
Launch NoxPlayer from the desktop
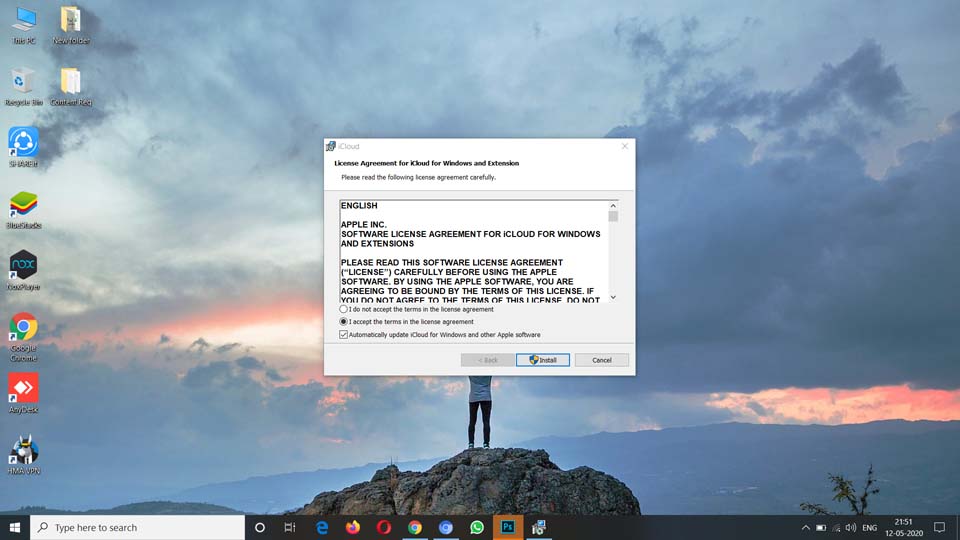(x=23, y=271)
